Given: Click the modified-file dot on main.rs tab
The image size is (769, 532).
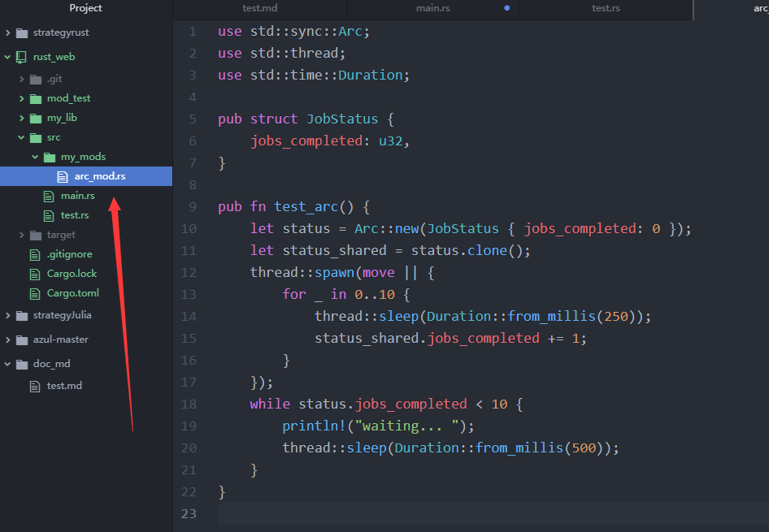Looking at the screenshot, I should [x=506, y=10].
